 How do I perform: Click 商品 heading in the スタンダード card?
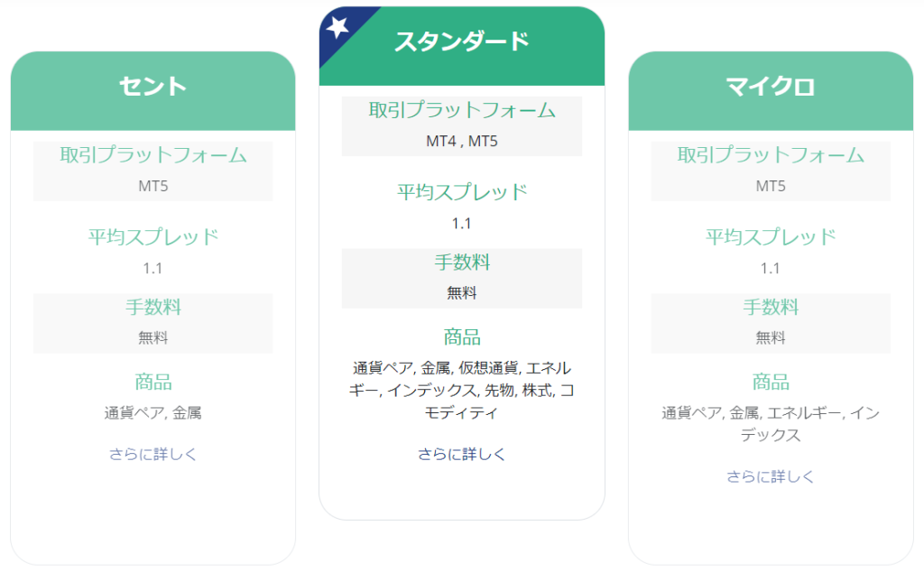click(x=461, y=337)
